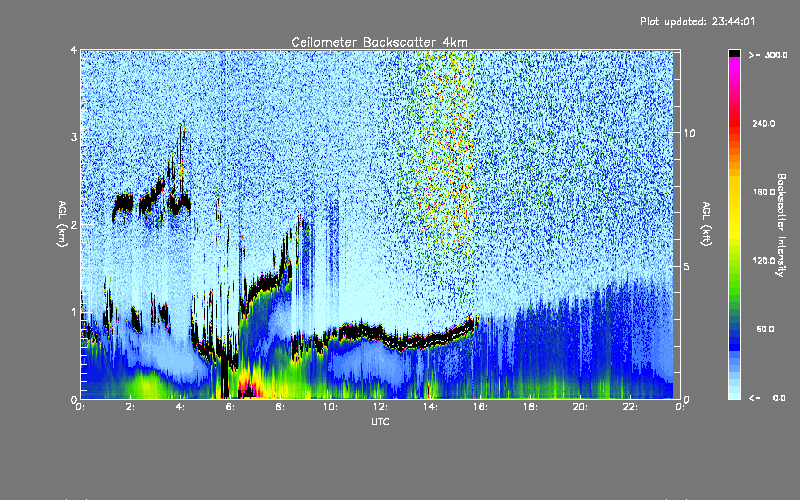Screen dimensions: 800x500
Task: Click the '6:' tick on UTC axis
Action: (231, 407)
